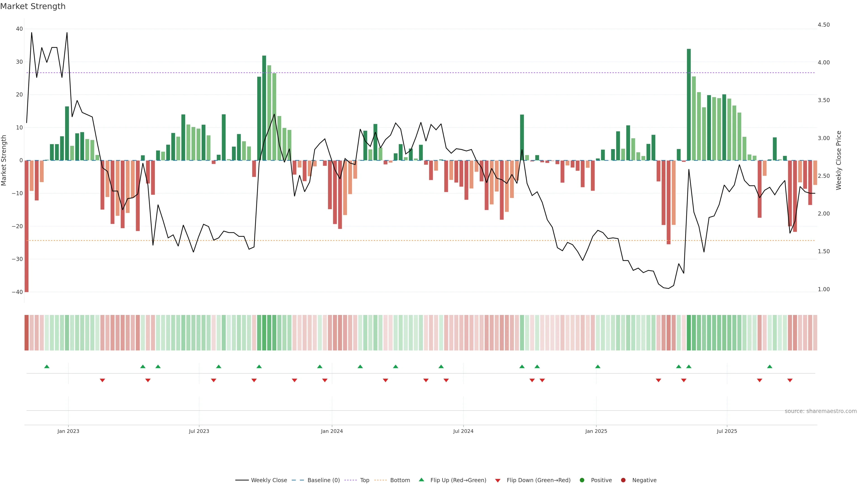Click the Market Strength chart title
Viewport: 868px width, 488px height.
[x=33, y=6]
